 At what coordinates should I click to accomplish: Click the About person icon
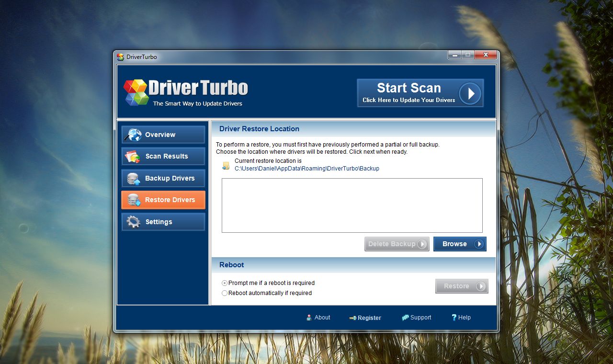point(309,318)
